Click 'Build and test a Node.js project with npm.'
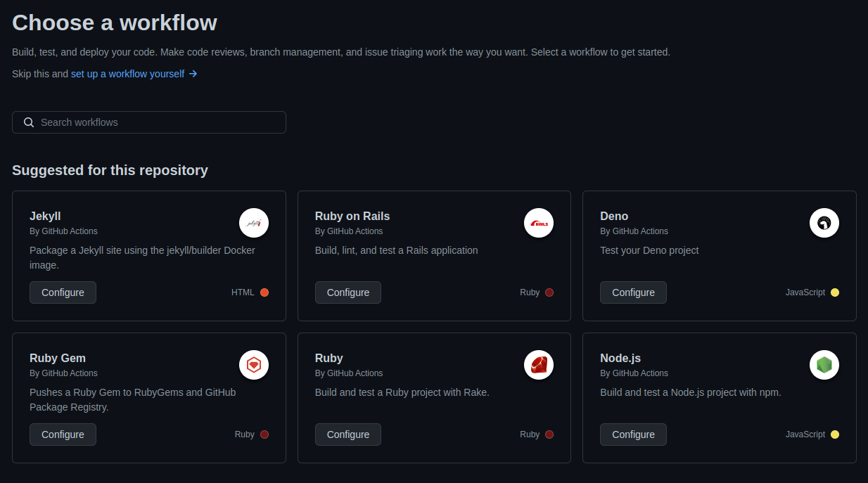Viewport: 868px width, 483px height. click(691, 392)
